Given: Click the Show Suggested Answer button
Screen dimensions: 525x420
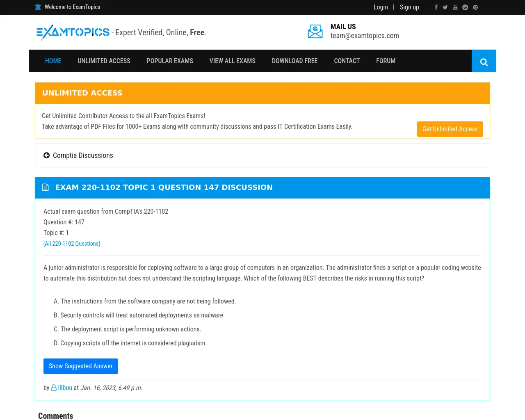Looking at the screenshot, I should coord(81,366).
